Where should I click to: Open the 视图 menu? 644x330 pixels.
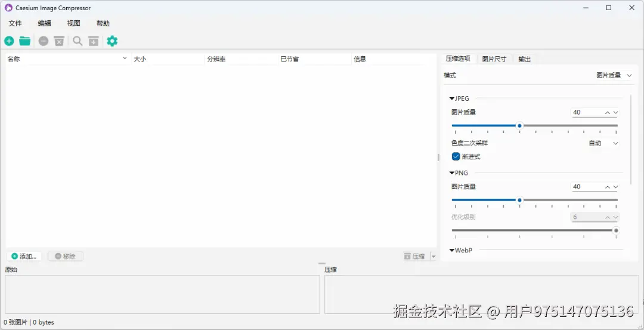[73, 23]
